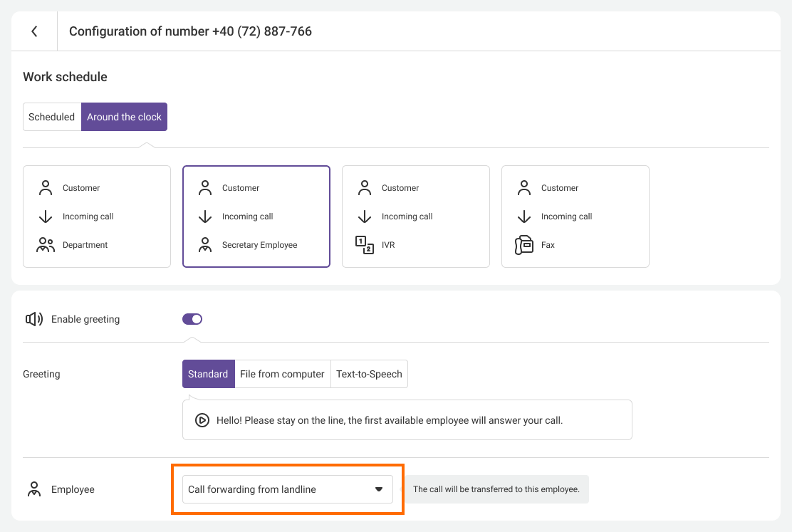
Task: Click the IVR keypad icon
Action: tap(365, 245)
